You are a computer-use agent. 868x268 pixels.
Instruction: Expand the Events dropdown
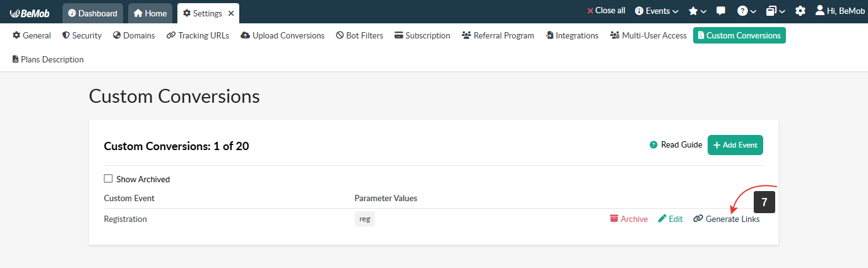(657, 11)
